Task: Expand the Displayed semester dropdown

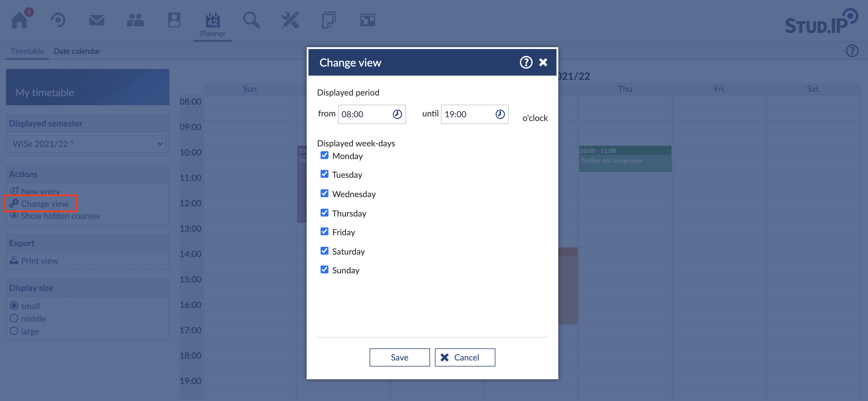Action: (88, 144)
